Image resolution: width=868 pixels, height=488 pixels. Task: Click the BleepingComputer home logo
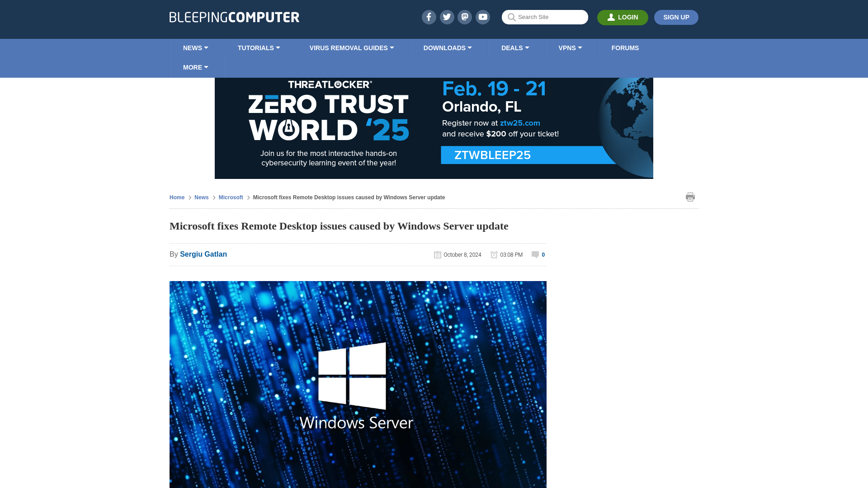[233, 17]
